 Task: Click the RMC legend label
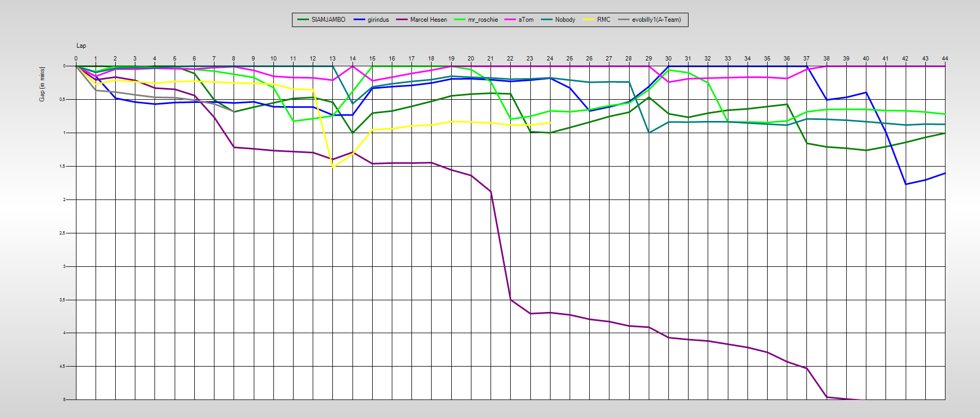click(604, 20)
